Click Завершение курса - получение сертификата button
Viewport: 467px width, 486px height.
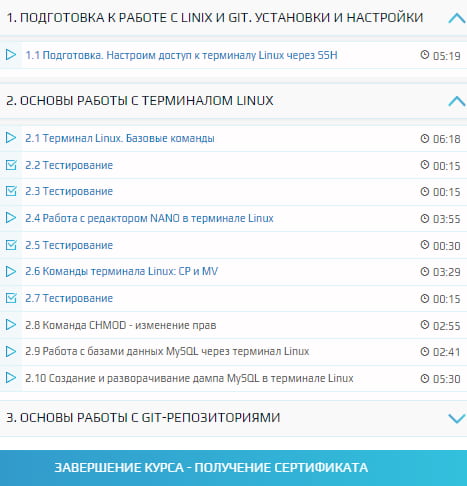pyautogui.click(x=233, y=468)
